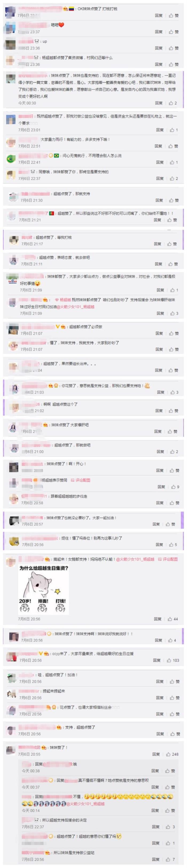Like the OK妹妹点赞了 打钱打钱 comment
Image resolution: width=187 pixels, height=868 pixels.
pyautogui.click(x=173, y=15)
